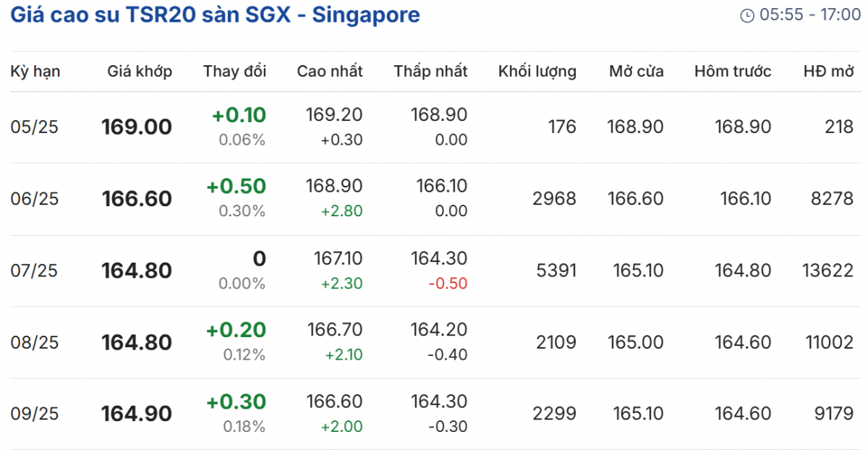Click the 13622 open interest value
This screenshot has width=868, height=450.
coord(827,271)
